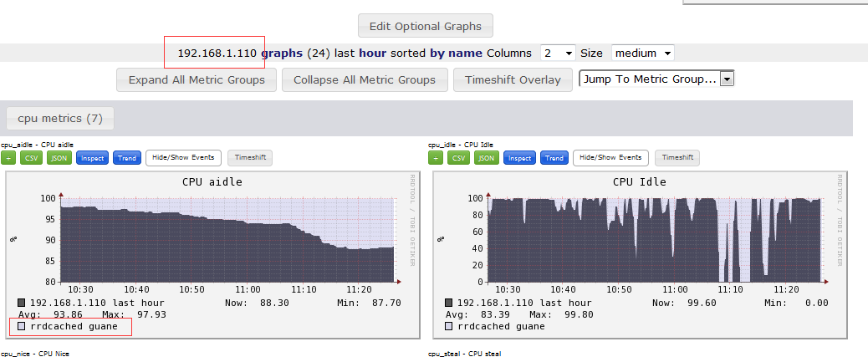The height and width of the screenshot is (357, 868).
Task: Toggle Hide/Show Events on the CPU aidle graph
Action: pos(184,158)
